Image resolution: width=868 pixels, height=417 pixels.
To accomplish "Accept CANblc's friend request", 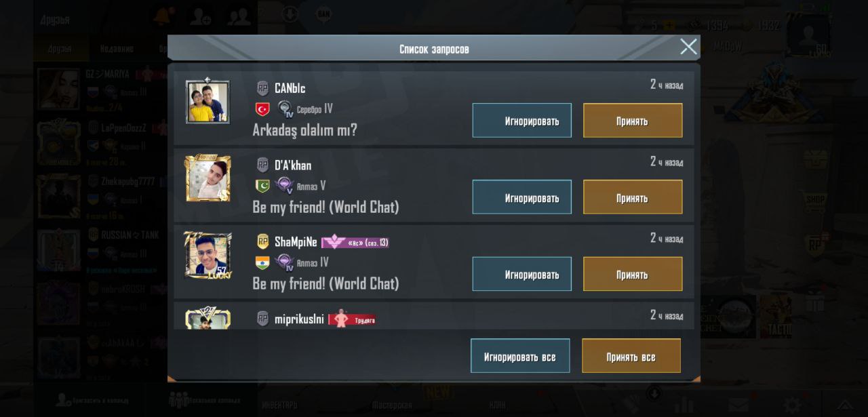I will (x=633, y=121).
